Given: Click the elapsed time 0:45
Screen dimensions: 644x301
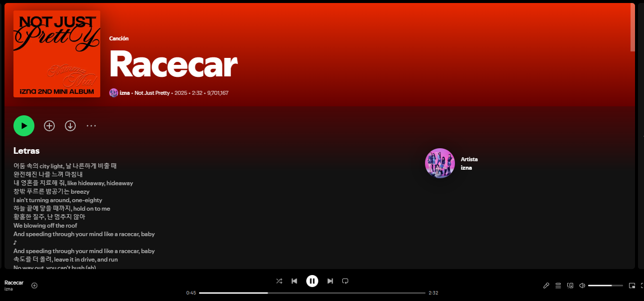Looking at the screenshot, I should [191, 293].
